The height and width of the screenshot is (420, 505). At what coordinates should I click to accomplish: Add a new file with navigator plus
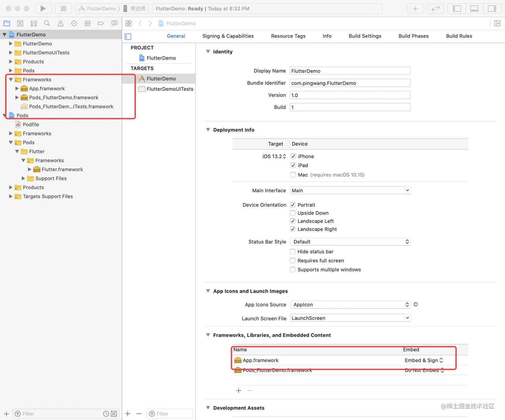pos(6,414)
